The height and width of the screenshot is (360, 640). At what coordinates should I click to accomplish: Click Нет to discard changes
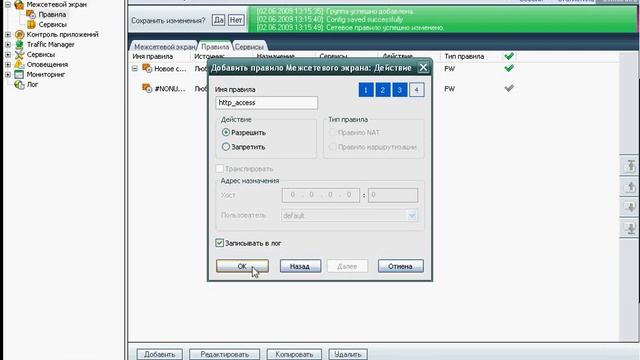point(236,20)
